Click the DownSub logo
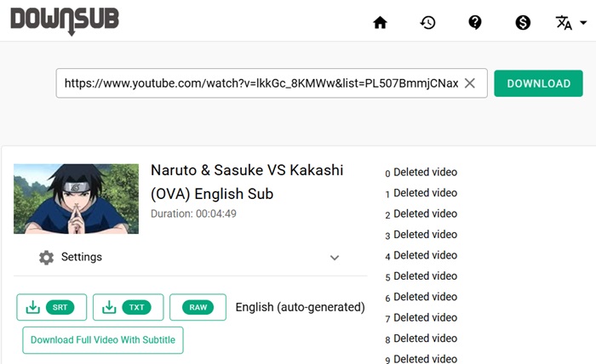The height and width of the screenshot is (364, 596). pyautogui.click(x=65, y=21)
